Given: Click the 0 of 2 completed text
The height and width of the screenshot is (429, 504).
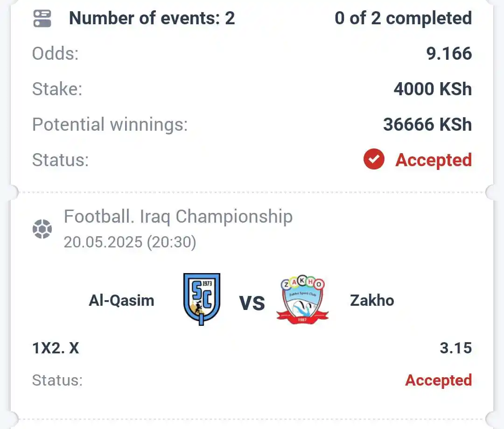Looking at the screenshot, I should pos(403,18).
